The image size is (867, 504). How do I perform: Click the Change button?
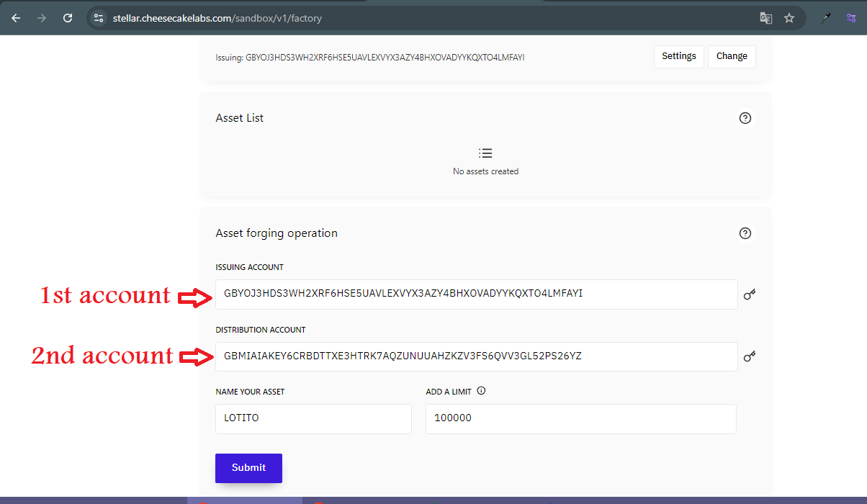click(x=732, y=56)
